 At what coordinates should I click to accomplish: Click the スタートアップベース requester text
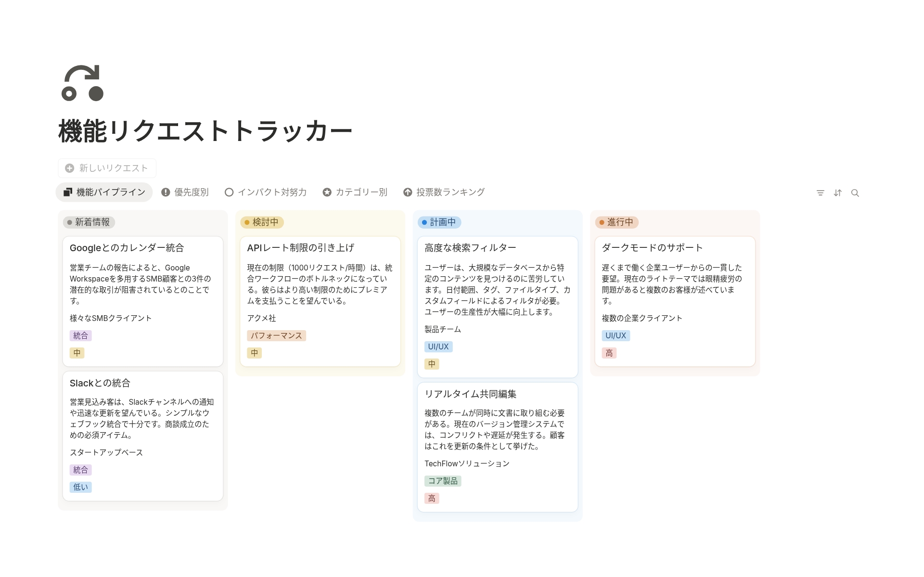coord(106,452)
